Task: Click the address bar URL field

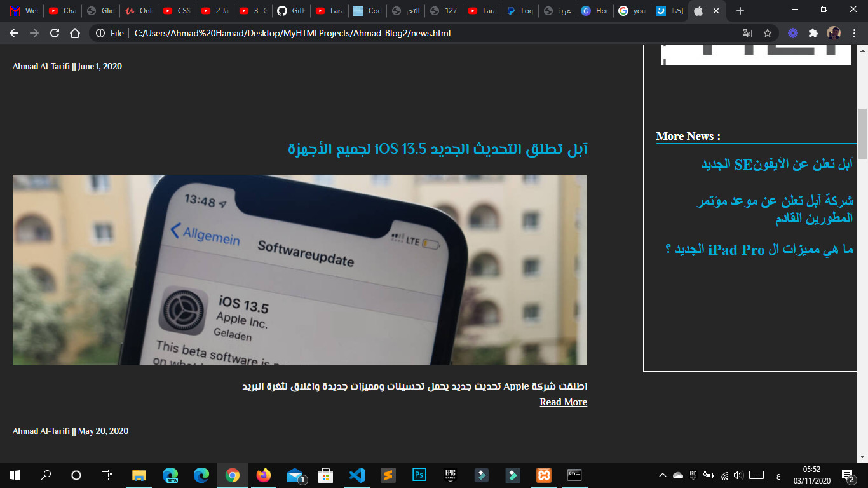Action: coord(432,33)
